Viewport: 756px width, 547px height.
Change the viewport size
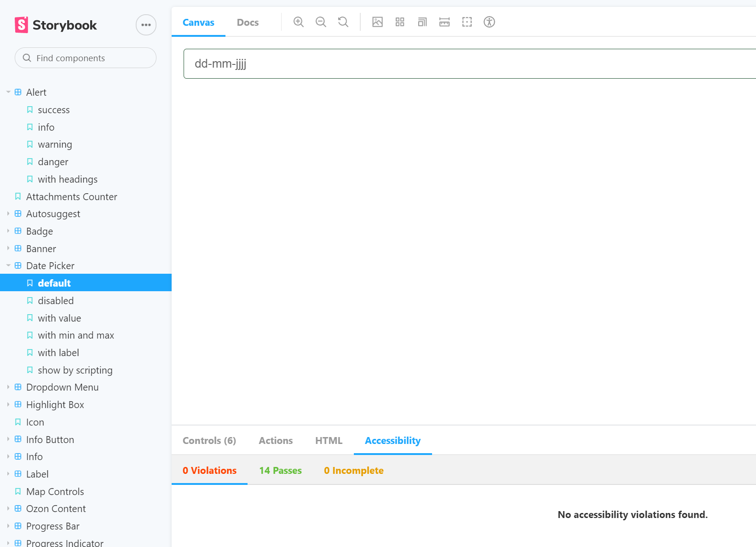(x=422, y=22)
